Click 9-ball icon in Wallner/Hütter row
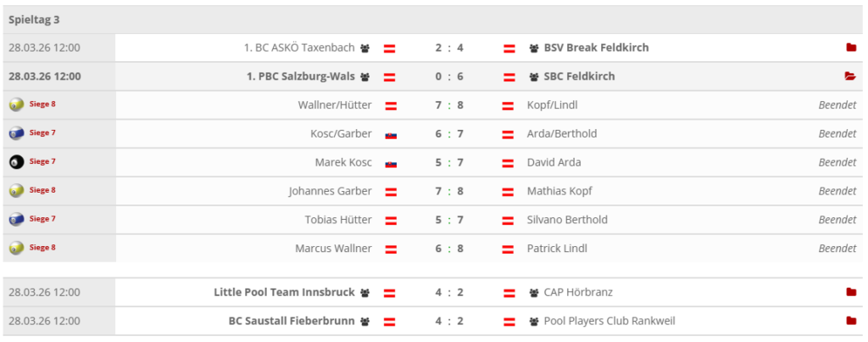Screen dimensions: 868x342 click(16, 105)
